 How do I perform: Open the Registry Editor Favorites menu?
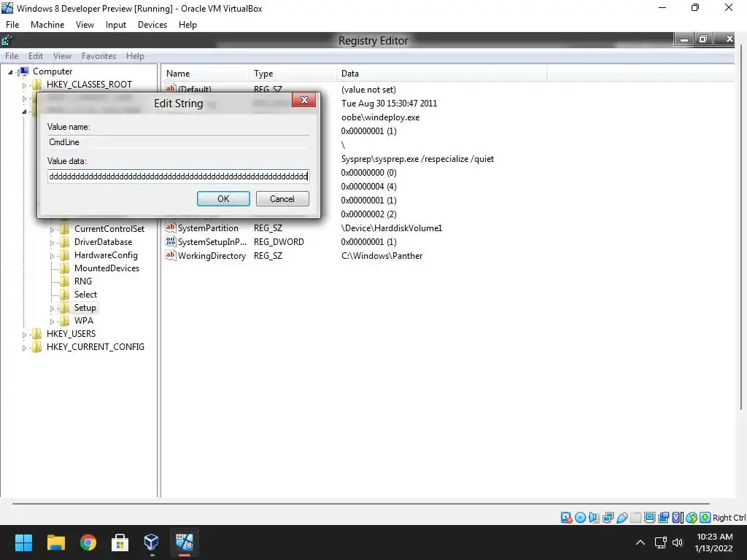(x=98, y=56)
